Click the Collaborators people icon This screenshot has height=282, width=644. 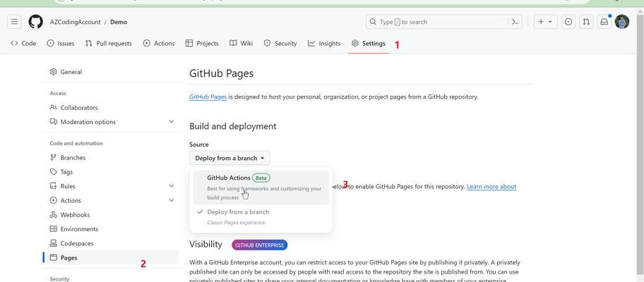[53, 107]
